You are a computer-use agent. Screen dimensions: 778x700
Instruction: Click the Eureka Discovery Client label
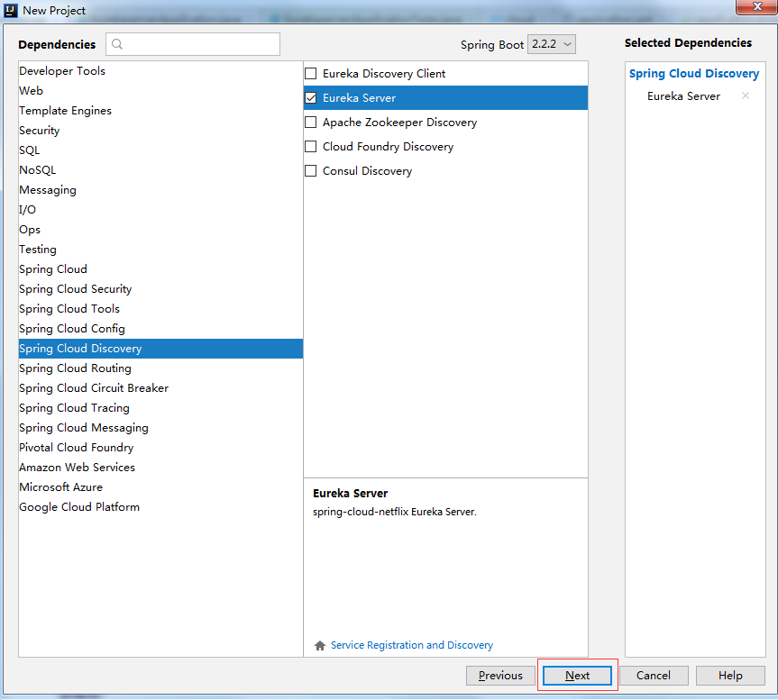(384, 73)
